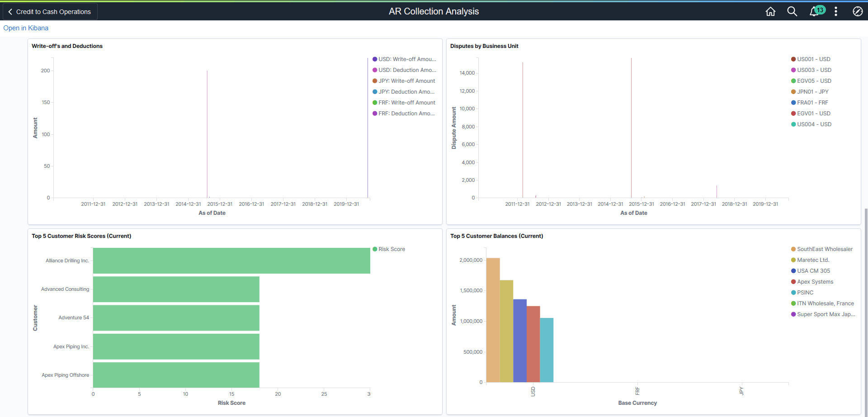Open the NavBar compass icon
The height and width of the screenshot is (417, 868).
(x=858, y=11)
